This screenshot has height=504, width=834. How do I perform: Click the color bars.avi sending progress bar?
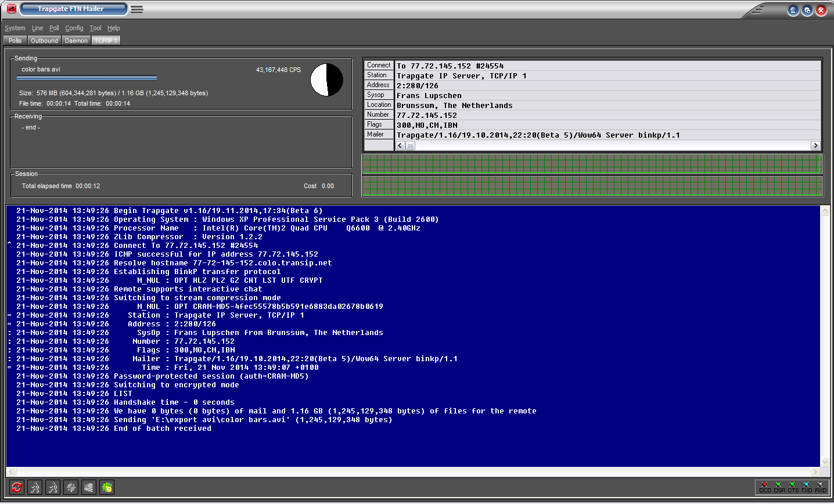[x=87, y=77]
